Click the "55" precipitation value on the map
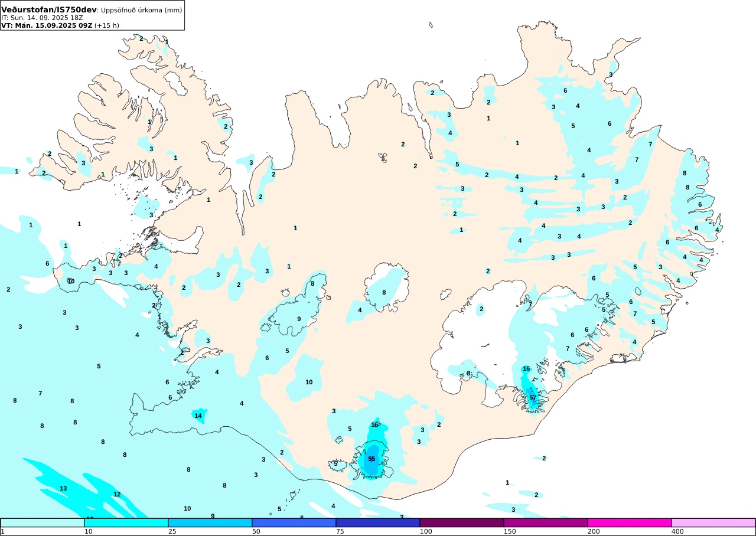Screen dimensions: 756x536 click(x=372, y=459)
